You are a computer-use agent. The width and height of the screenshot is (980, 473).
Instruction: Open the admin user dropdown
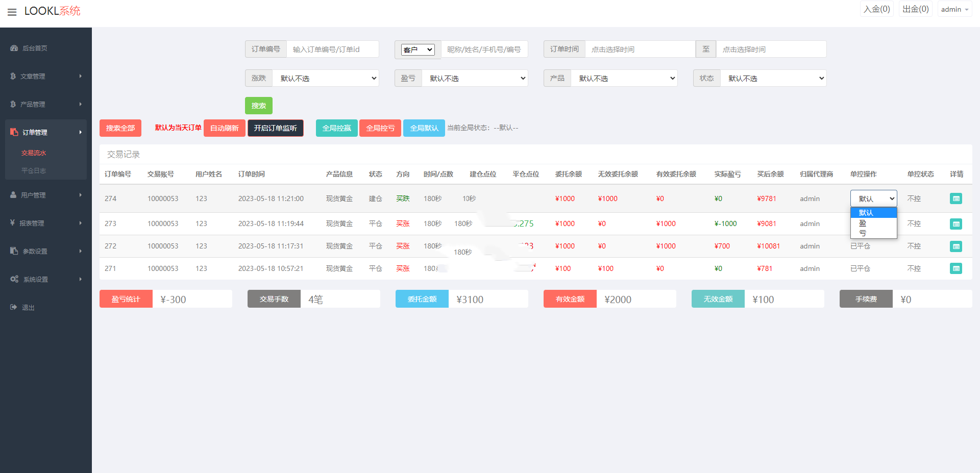click(x=954, y=9)
